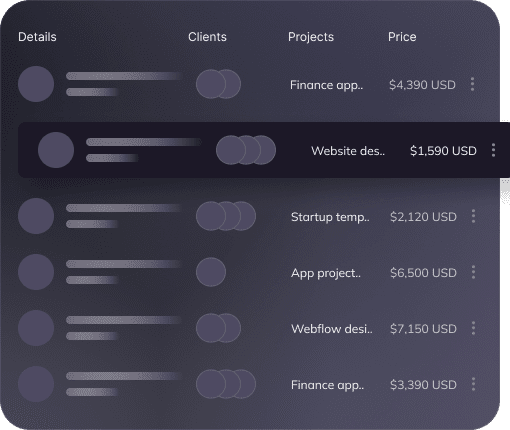This screenshot has height=430, width=510.
Task: Click client avatars in the Startup temp.. row
Action: click(x=226, y=216)
